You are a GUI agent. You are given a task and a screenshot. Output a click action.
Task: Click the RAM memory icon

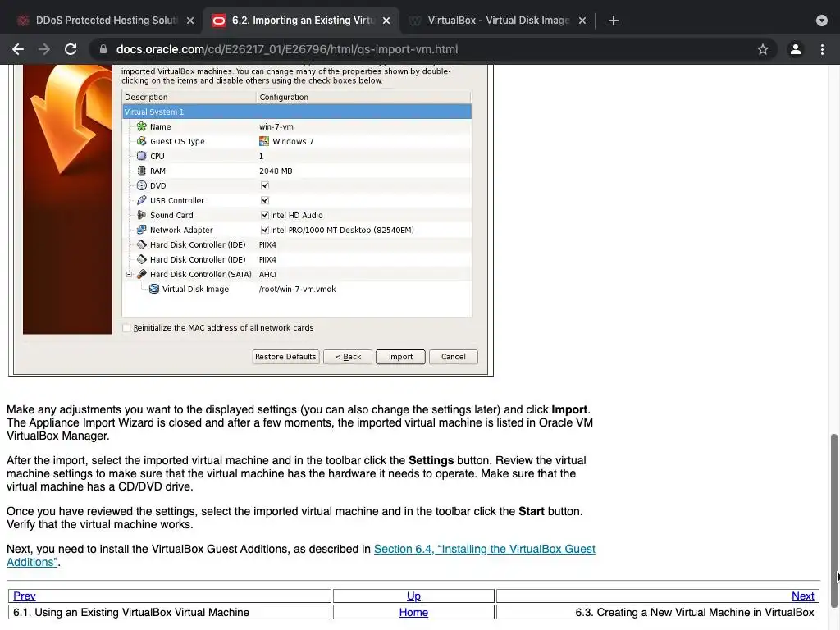pos(141,171)
